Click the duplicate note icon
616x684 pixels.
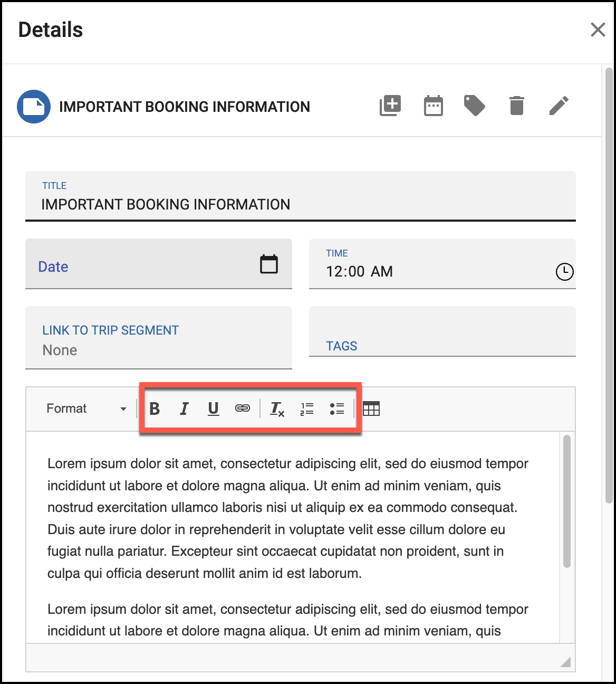click(x=390, y=106)
